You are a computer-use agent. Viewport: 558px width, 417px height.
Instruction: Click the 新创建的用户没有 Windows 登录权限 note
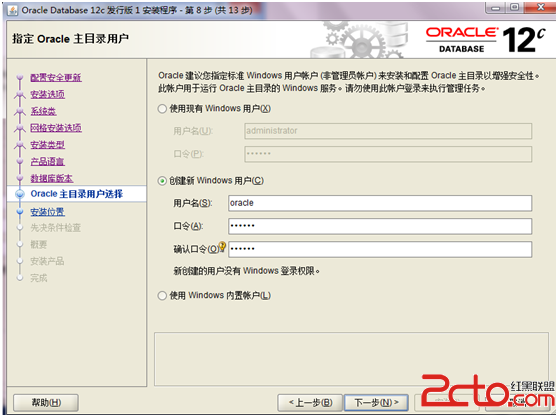pos(246,271)
